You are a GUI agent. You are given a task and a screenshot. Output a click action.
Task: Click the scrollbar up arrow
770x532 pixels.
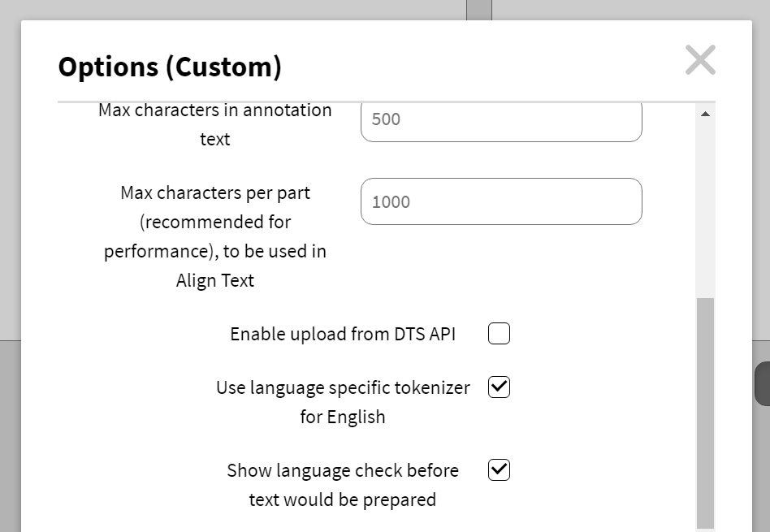pyautogui.click(x=706, y=112)
